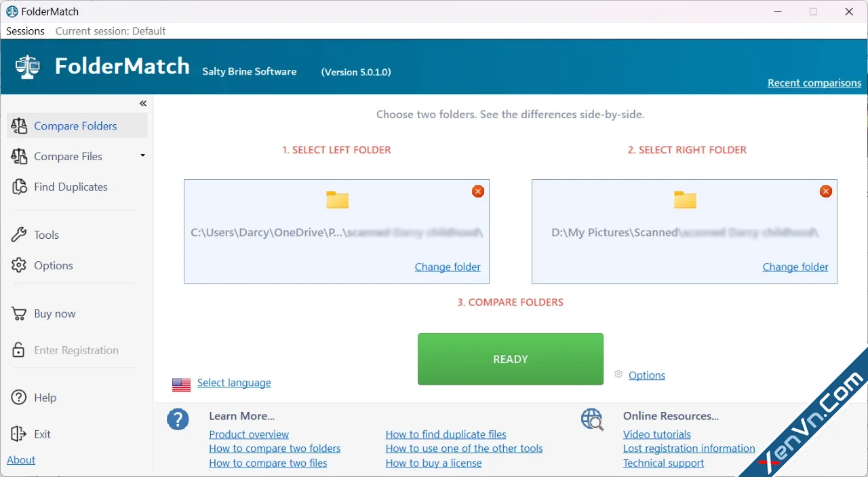Click Current session: Default label
868x477 pixels.
click(111, 31)
